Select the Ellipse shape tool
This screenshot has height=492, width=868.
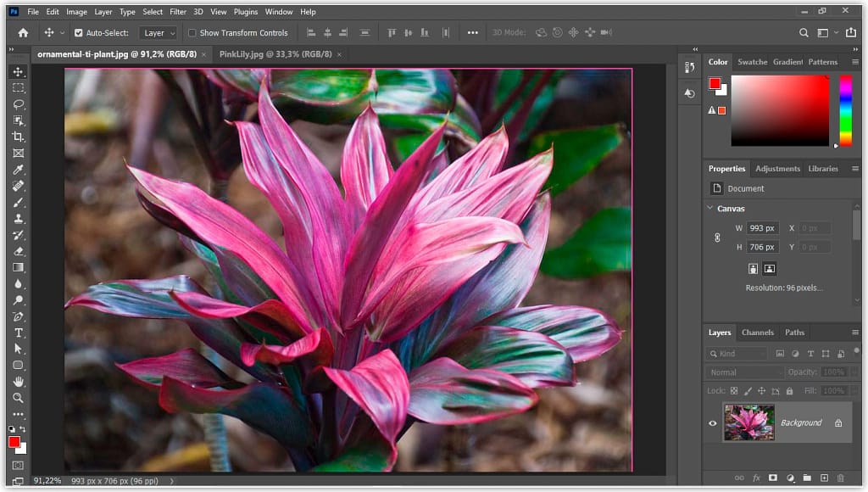19,365
